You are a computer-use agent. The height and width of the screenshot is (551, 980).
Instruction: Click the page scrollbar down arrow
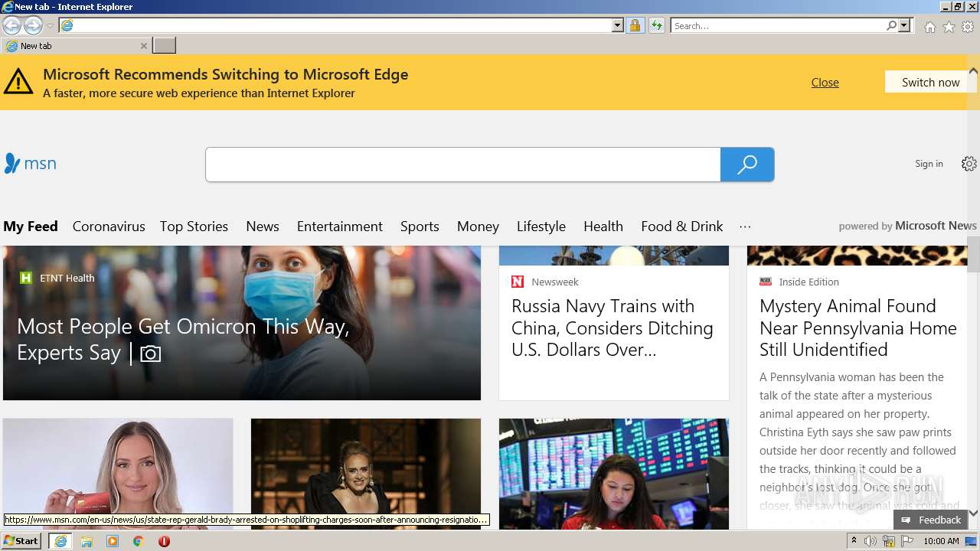point(973,514)
